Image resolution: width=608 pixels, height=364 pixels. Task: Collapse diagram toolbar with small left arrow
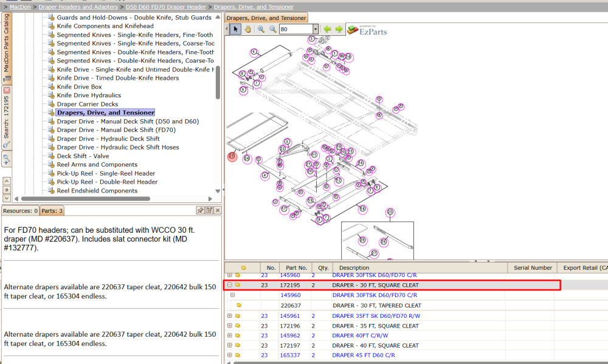(x=227, y=29)
